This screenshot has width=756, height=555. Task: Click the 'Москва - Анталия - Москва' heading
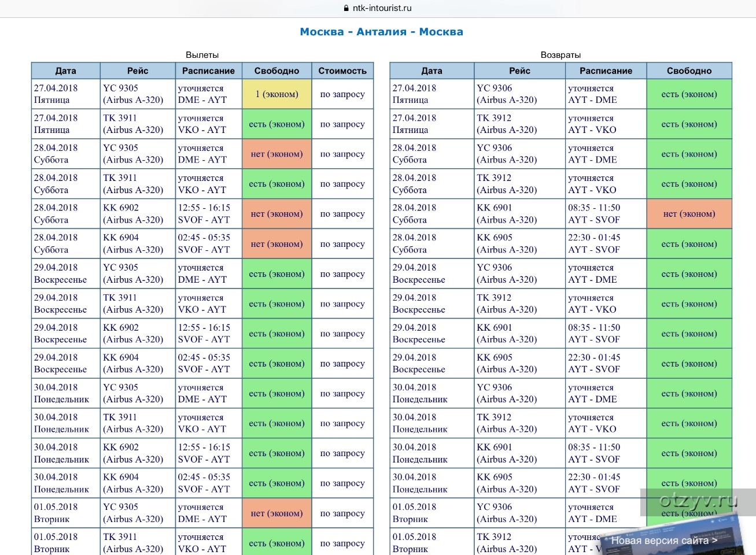click(381, 32)
